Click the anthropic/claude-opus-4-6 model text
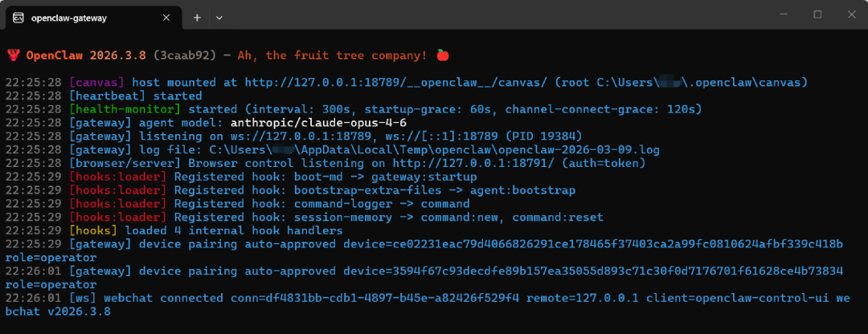This screenshot has width=868, height=334. [317, 123]
